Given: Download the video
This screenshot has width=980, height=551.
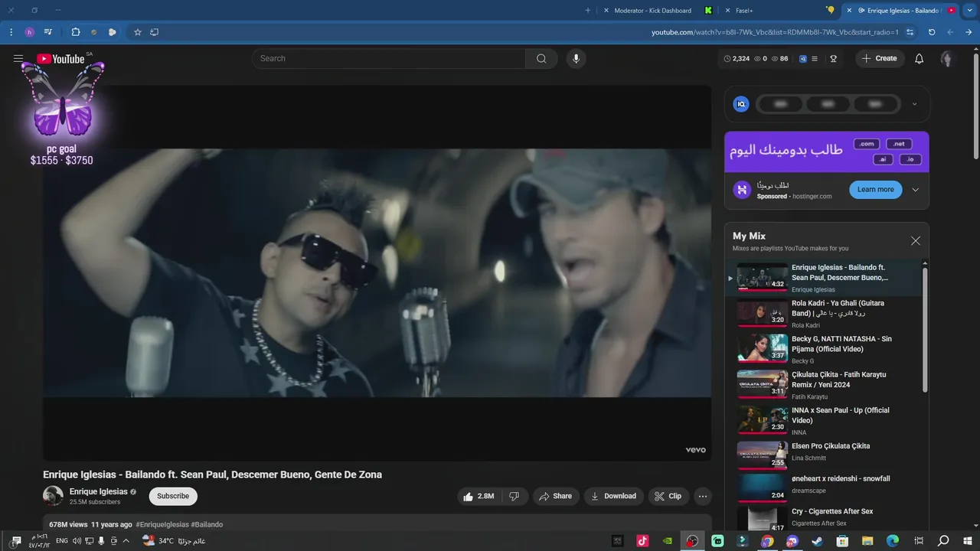Looking at the screenshot, I should tap(614, 496).
